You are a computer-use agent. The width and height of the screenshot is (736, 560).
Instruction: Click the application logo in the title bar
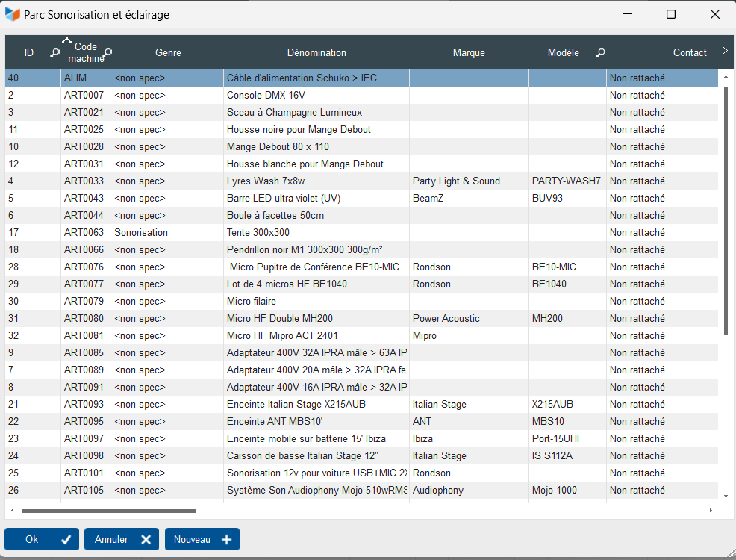click(x=13, y=14)
